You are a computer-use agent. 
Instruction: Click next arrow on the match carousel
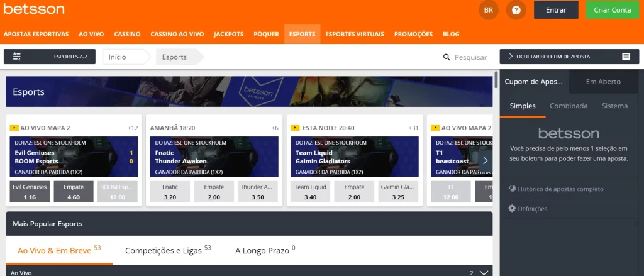tap(485, 160)
